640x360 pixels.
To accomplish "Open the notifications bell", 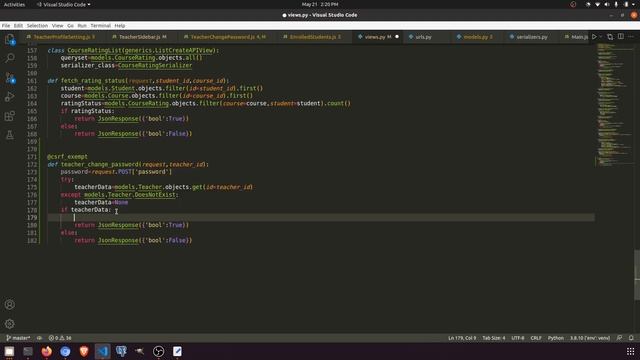I will [x=631, y=338].
